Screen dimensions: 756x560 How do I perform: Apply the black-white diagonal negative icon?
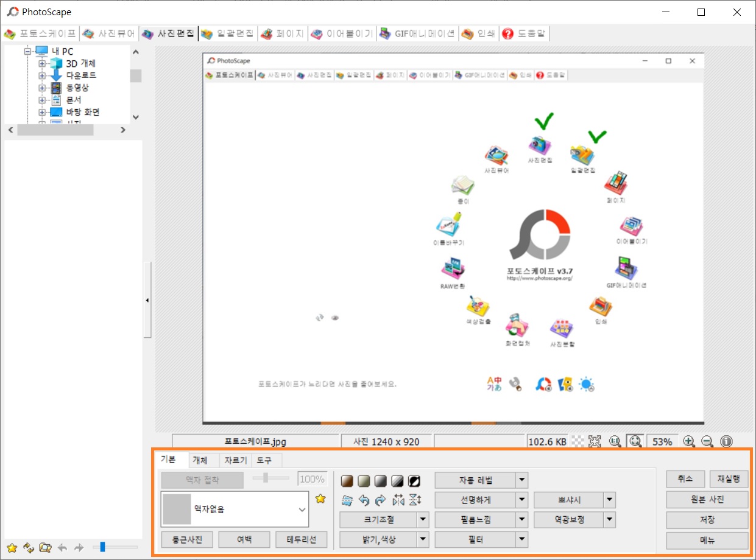click(x=415, y=481)
